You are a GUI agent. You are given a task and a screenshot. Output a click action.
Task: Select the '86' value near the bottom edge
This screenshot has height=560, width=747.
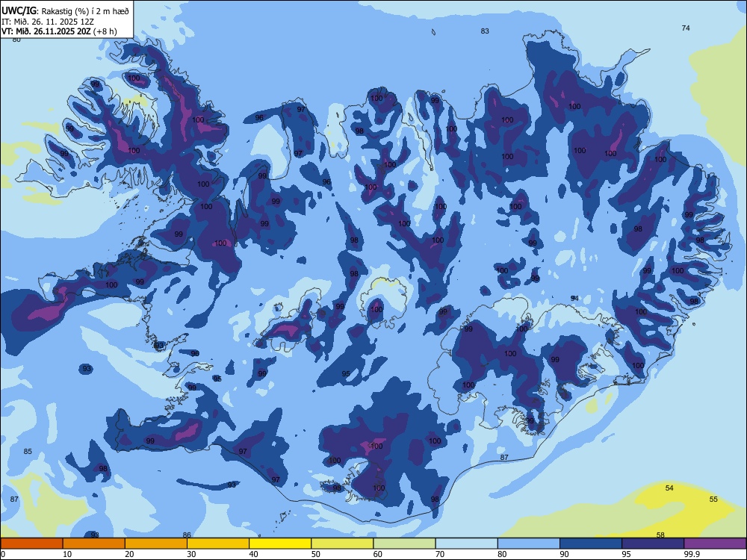pos(187,535)
